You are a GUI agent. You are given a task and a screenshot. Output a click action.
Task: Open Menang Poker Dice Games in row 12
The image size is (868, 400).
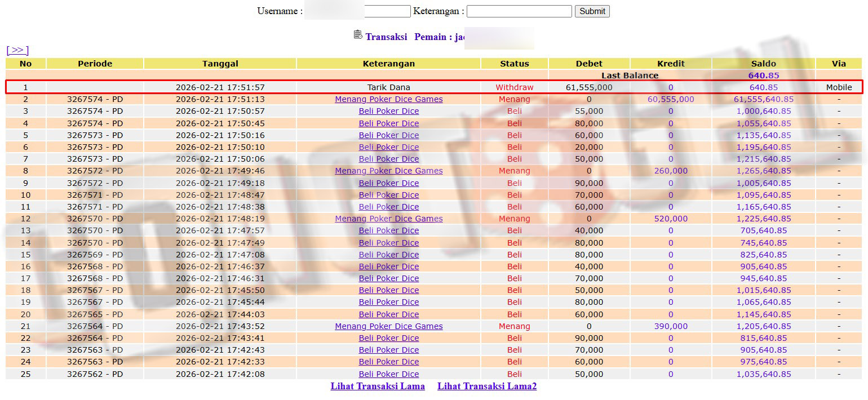[x=389, y=219]
